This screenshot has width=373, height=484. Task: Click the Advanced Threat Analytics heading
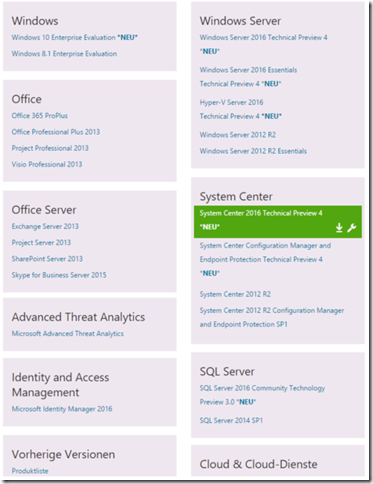[78, 317]
